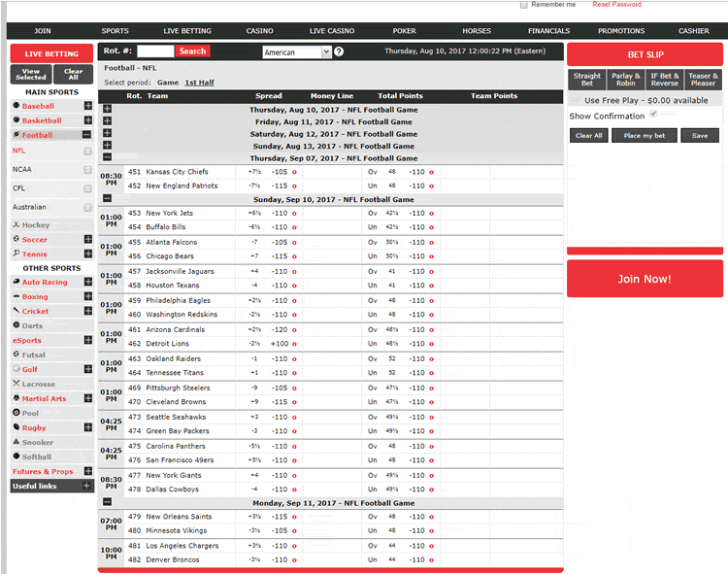Expand the Useful links section

[x=86, y=486]
